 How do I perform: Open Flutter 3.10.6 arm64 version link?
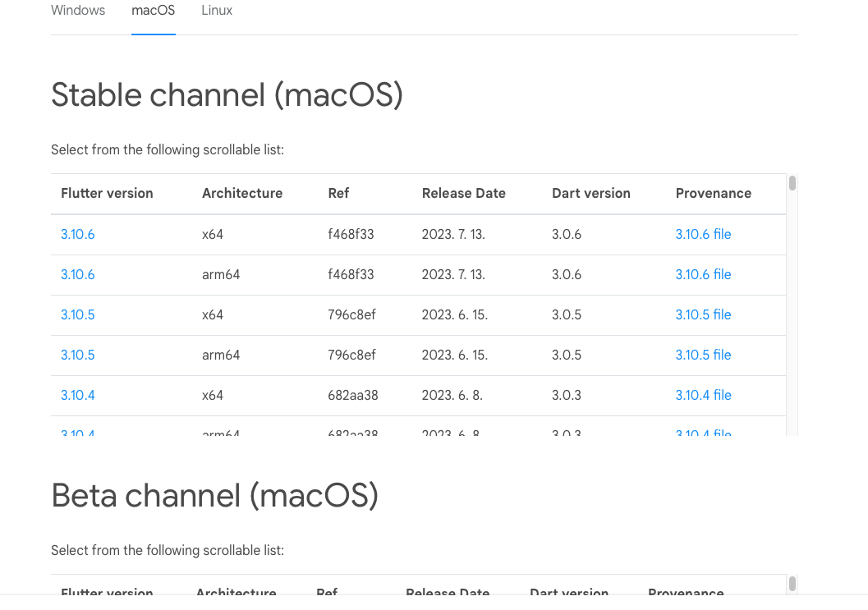tap(78, 275)
